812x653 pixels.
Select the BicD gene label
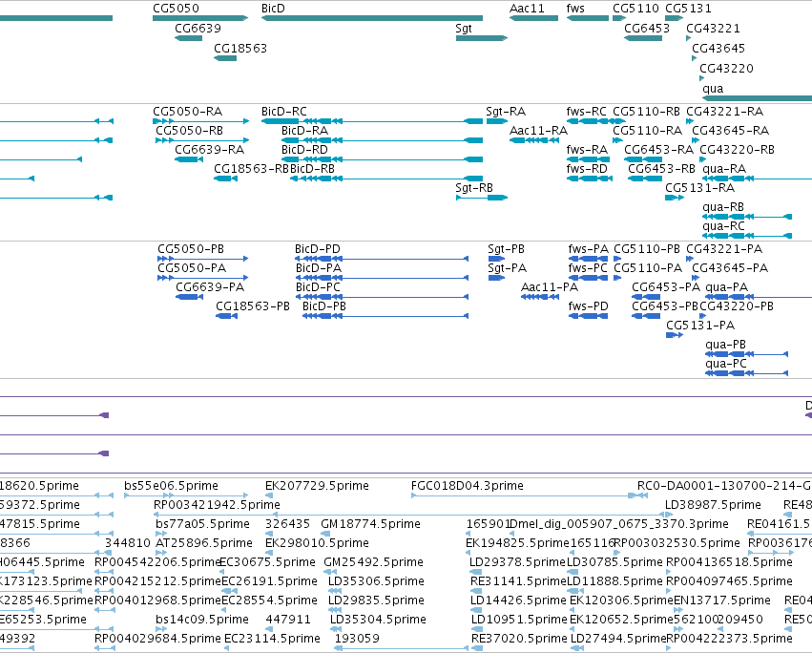(x=273, y=9)
